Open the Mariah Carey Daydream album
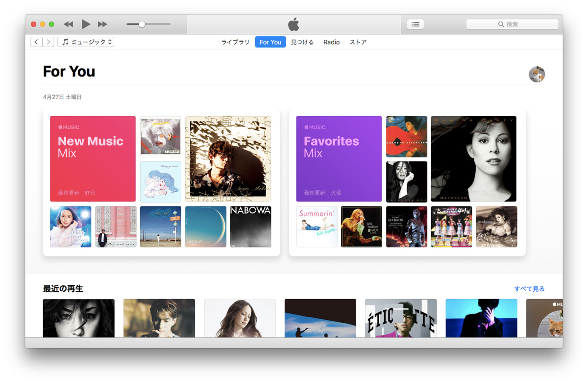The width and height of the screenshot is (588, 384). click(474, 159)
